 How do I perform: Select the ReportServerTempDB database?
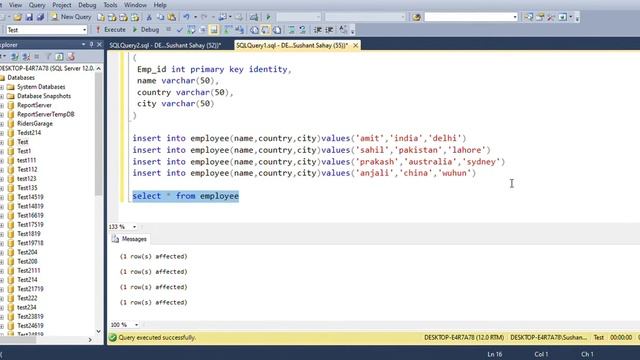click(45, 115)
